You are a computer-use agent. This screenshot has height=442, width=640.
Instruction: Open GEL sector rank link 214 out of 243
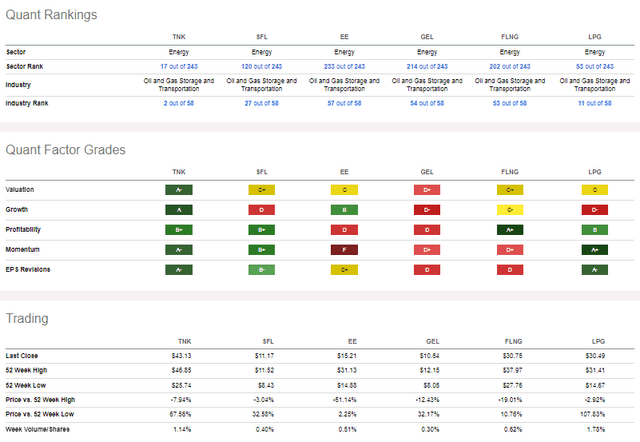[427, 67]
